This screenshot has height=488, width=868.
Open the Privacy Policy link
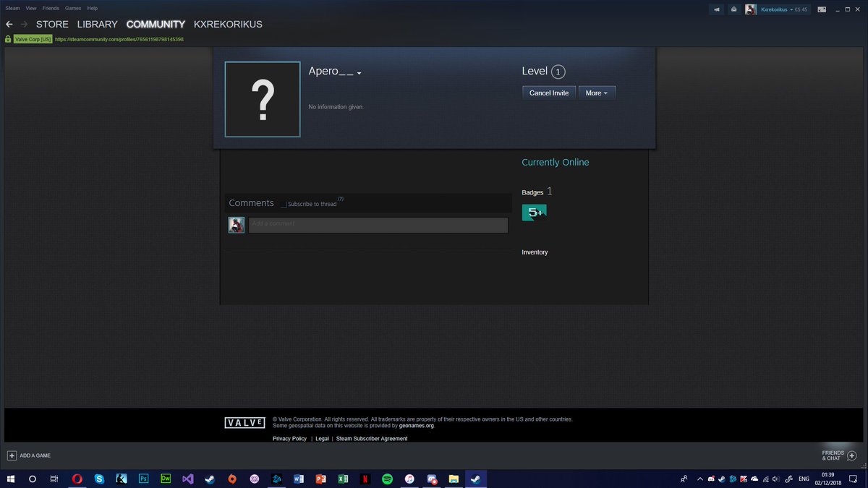click(289, 439)
